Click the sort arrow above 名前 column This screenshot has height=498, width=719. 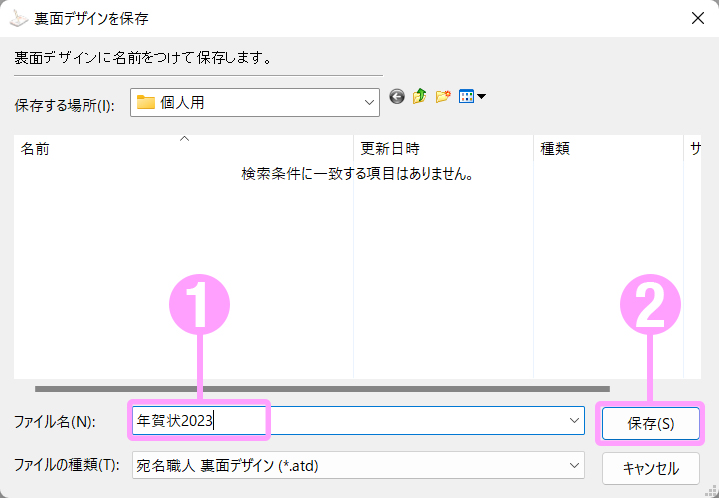pyautogui.click(x=184, y=139)
